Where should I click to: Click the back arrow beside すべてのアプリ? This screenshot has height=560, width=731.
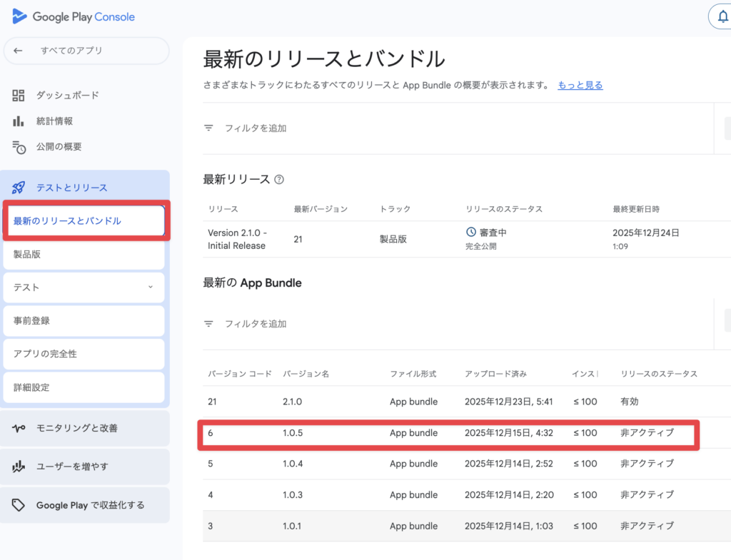click(x=19, y=51)
